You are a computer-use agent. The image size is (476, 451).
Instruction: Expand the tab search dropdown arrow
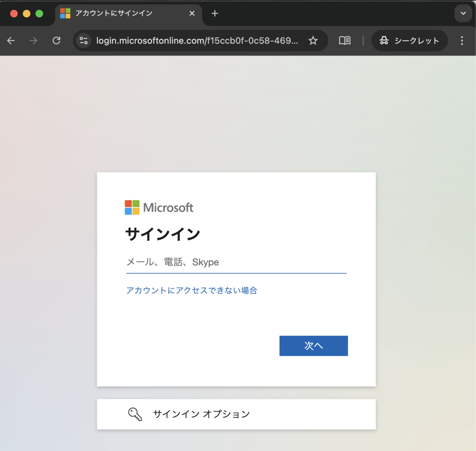[463, 13]
